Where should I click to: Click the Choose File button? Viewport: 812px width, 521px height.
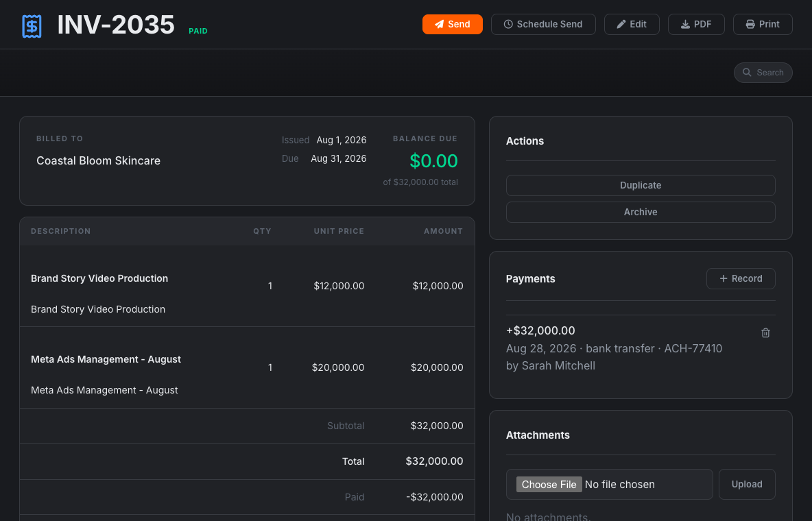[x=549, y=484]
